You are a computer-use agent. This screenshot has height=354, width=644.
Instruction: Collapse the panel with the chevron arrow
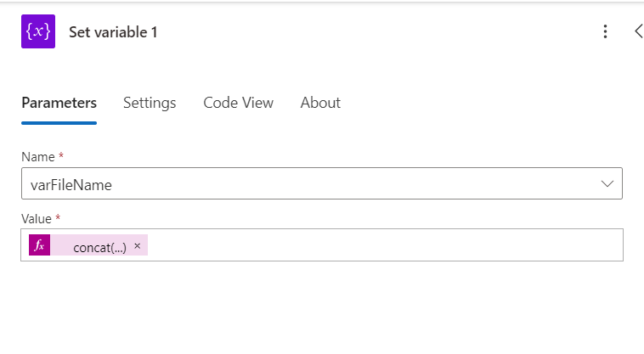tap(638, 31)
